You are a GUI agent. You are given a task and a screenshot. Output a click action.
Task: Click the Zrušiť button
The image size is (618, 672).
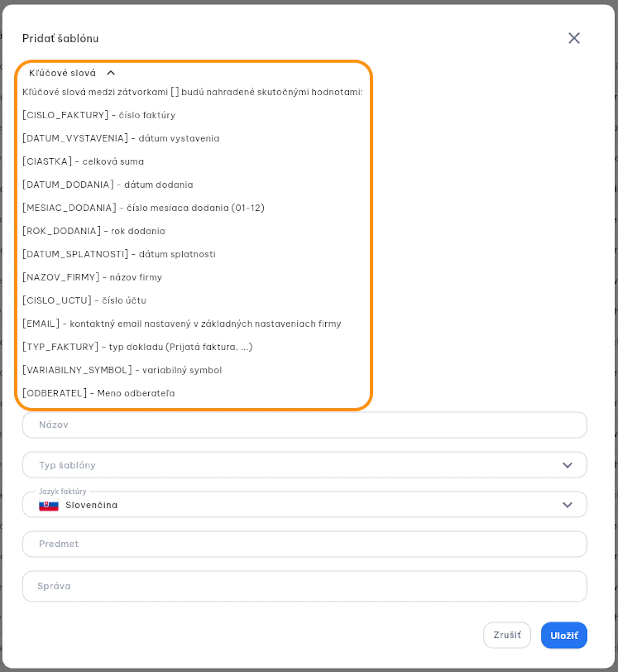coord(507,635)
